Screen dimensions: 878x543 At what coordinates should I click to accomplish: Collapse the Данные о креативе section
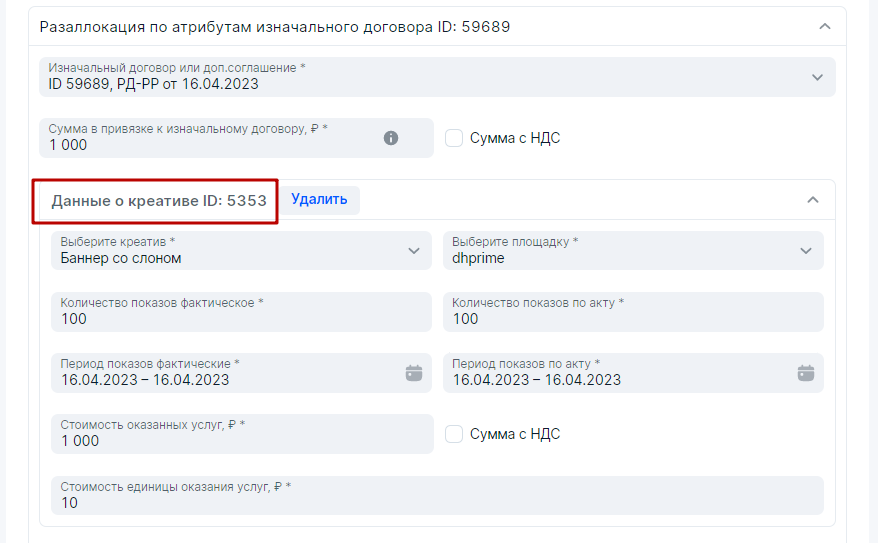tap(812, 200)
